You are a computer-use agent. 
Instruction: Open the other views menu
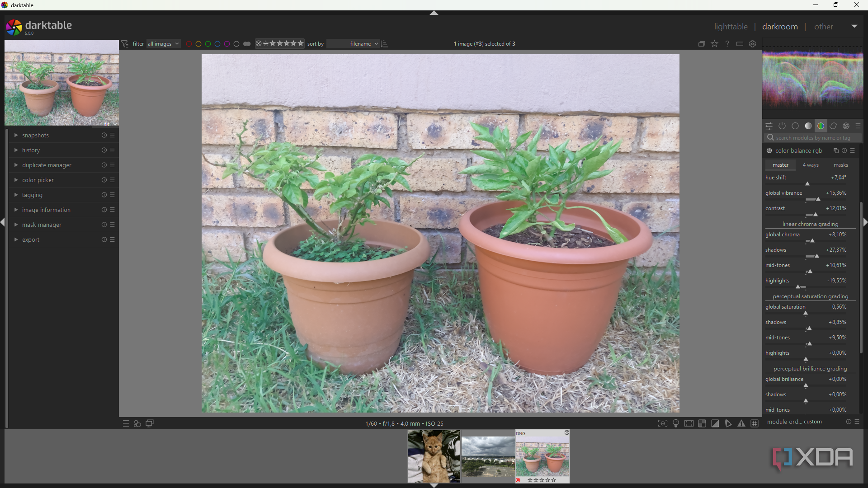click(x=823, y=27)
